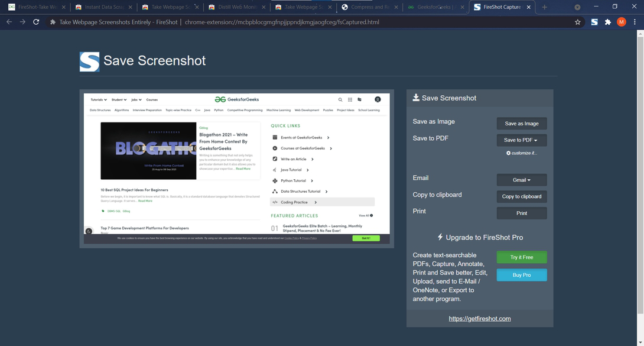This screenshot has height=346, width=644.
Task: Click the FireShot logo beside Save Screenshot heading
Action: coord(90,62)
